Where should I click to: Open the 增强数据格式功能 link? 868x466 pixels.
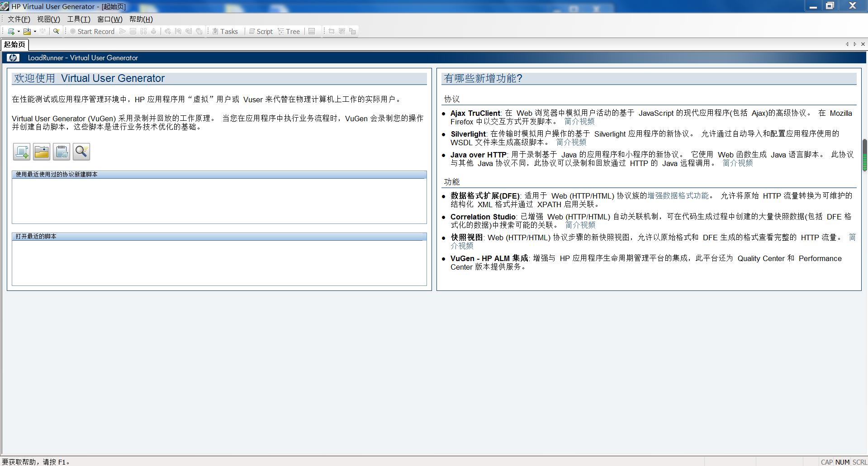(x=678, y=196)
